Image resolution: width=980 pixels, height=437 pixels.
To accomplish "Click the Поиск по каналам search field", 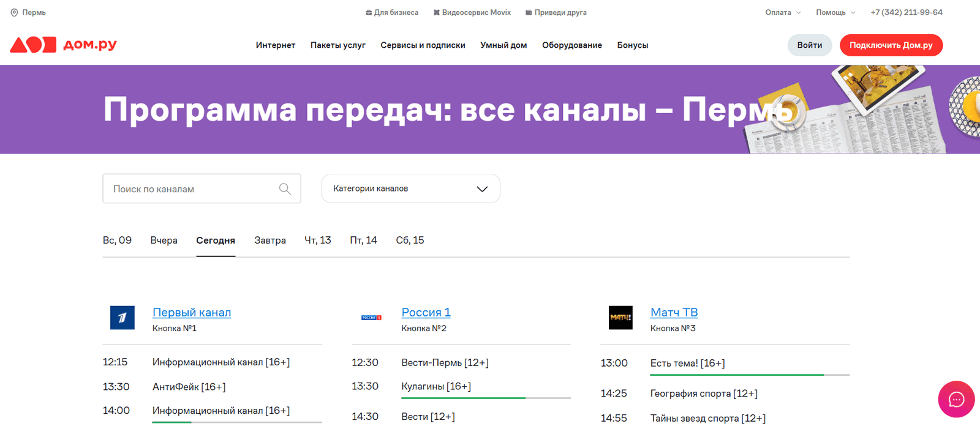I will coord(190,189).
